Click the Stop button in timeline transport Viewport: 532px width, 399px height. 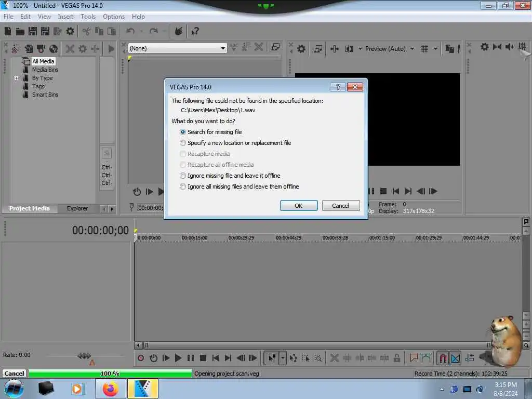pos(203,358)
